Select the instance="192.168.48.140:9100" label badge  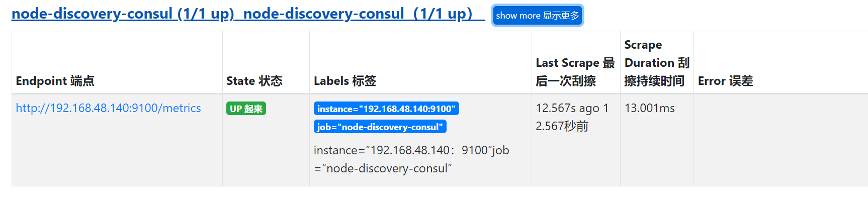click(x=386, y=109)
